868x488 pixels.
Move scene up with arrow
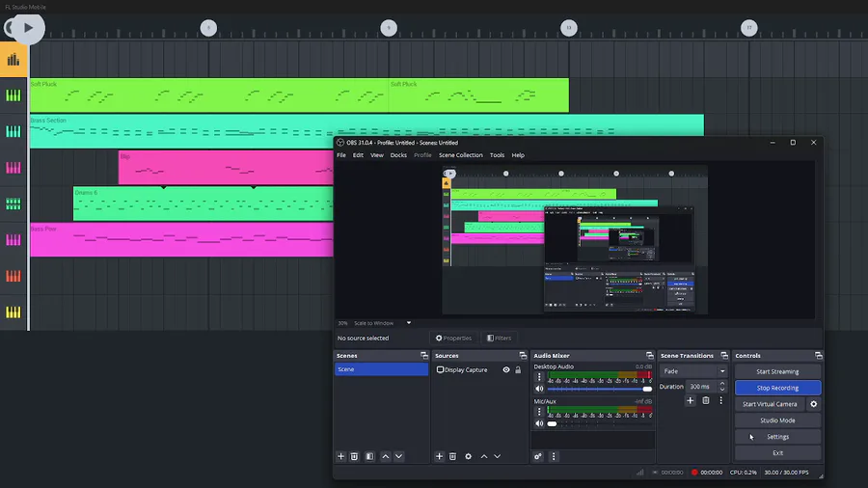[x=385, y=456]
